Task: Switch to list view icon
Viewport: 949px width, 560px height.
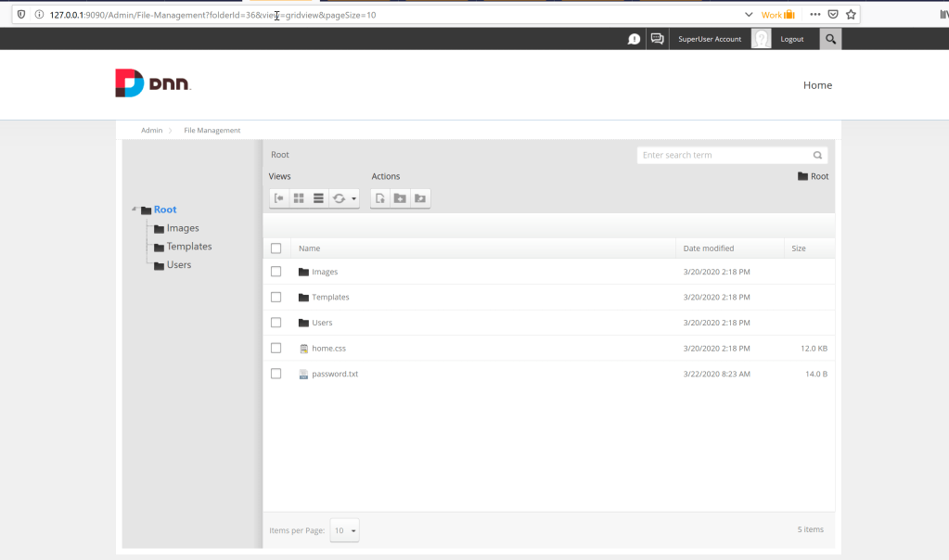Action: point(318,198)
